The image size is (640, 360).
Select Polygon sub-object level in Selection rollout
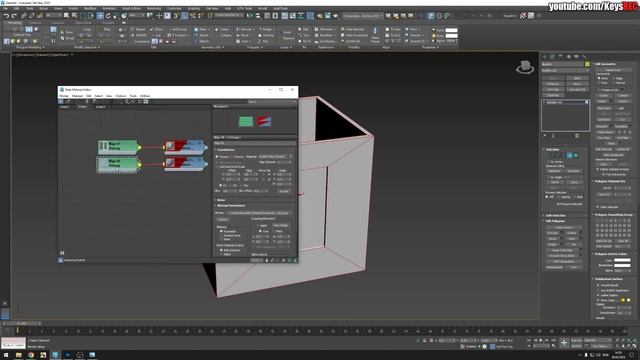(x=570, y=156)
